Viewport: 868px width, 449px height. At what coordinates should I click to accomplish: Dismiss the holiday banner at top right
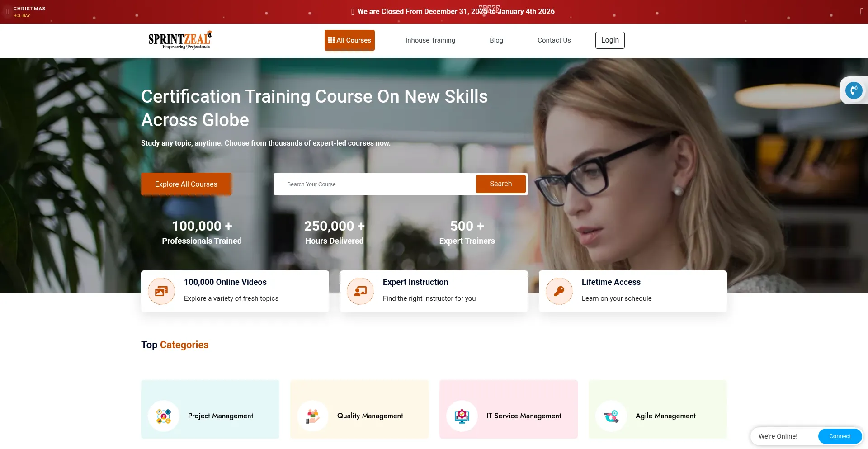pyautogui.click(x=861, y=12)
